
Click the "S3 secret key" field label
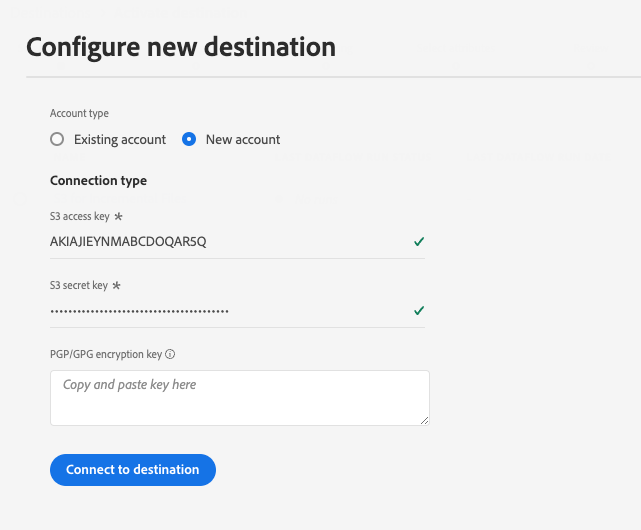[x=79, y=285]
